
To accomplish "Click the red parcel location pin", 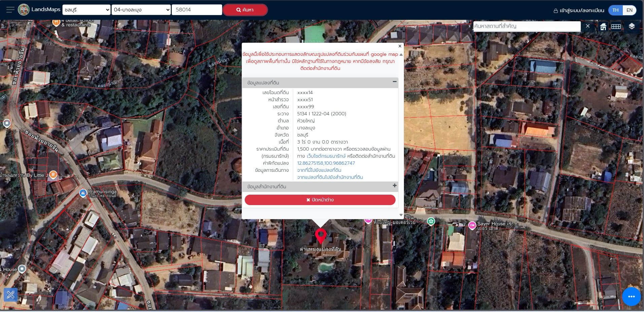I will [320, 236].
